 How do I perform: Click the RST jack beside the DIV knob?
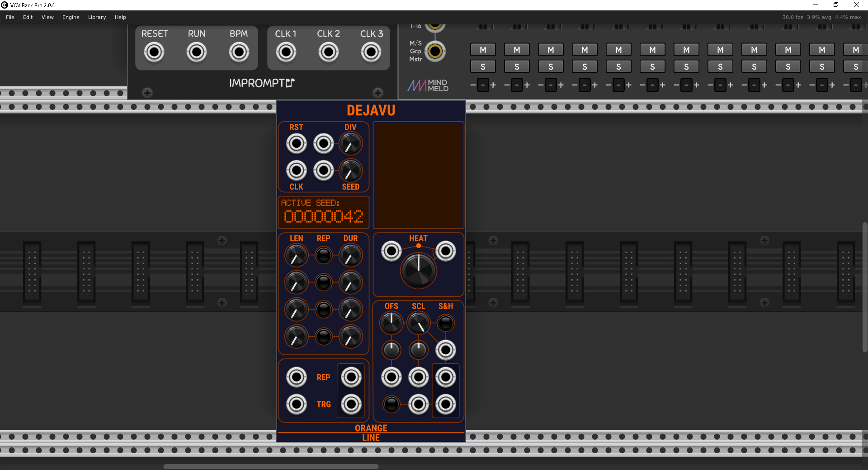coord(324,144)
